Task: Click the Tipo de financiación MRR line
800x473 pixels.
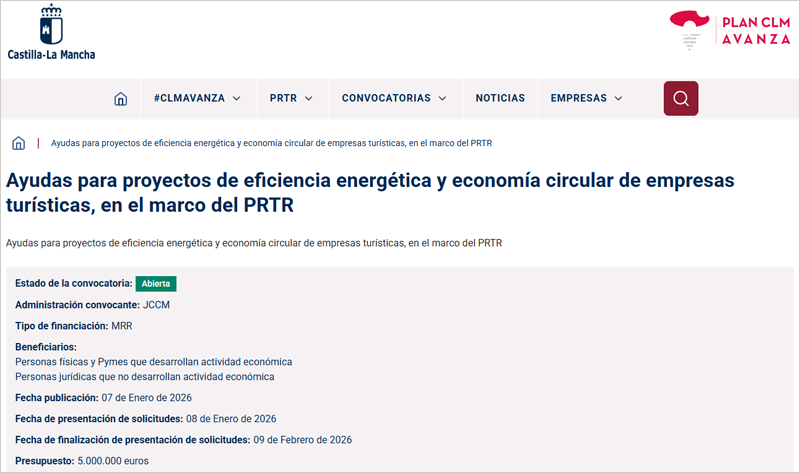Action: (73, 326)
